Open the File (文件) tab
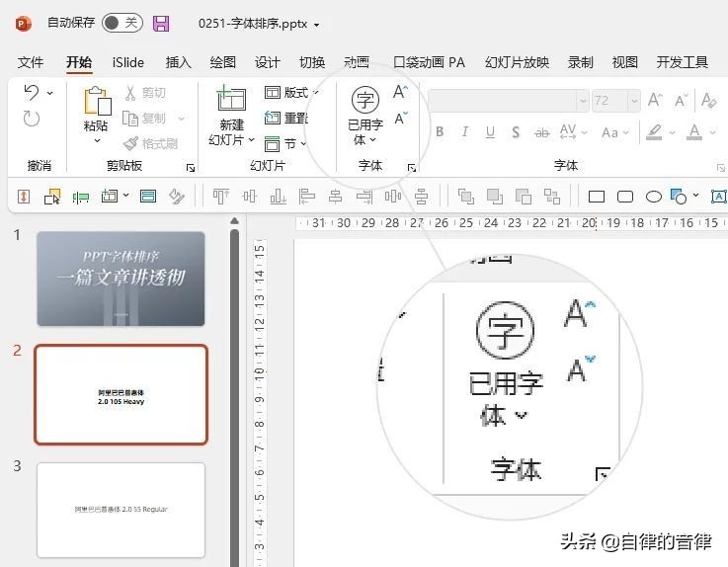Viewport: 728px width, 567px height. 31,62
